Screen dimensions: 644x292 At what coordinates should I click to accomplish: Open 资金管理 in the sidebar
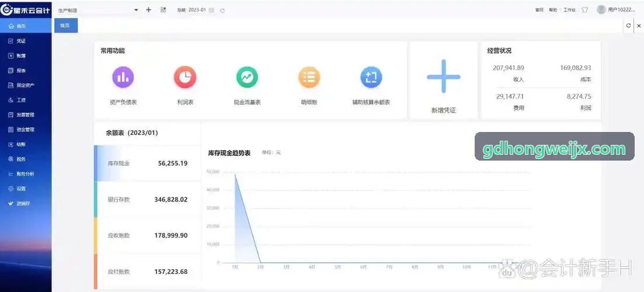[26, 130]
